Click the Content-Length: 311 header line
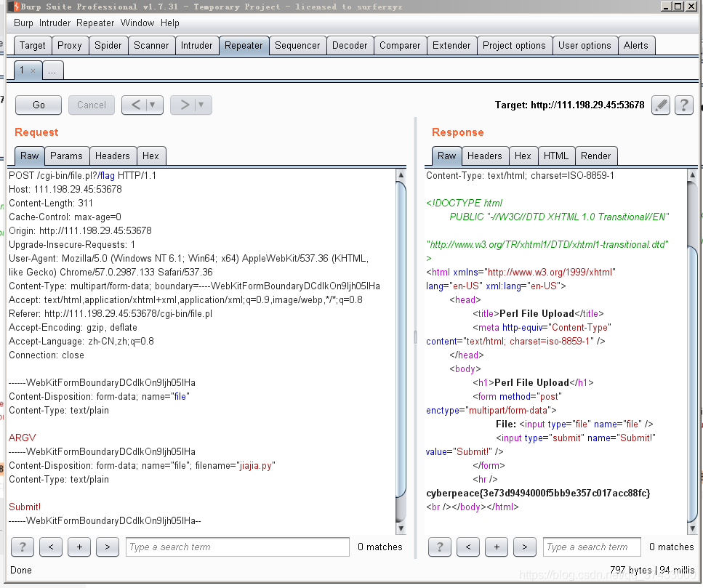Viewport: 703px width, 588px height. click(x=51, y=203)
